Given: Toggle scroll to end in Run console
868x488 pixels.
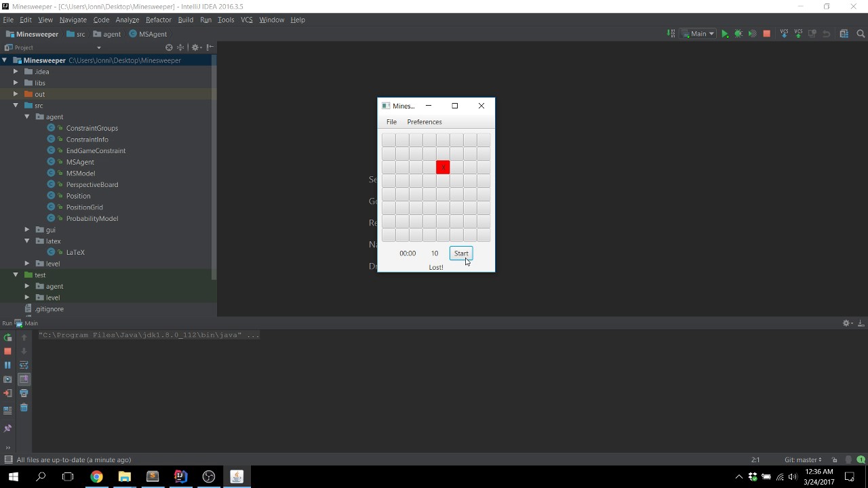Looking at the screenshot, I should (24, 380).
